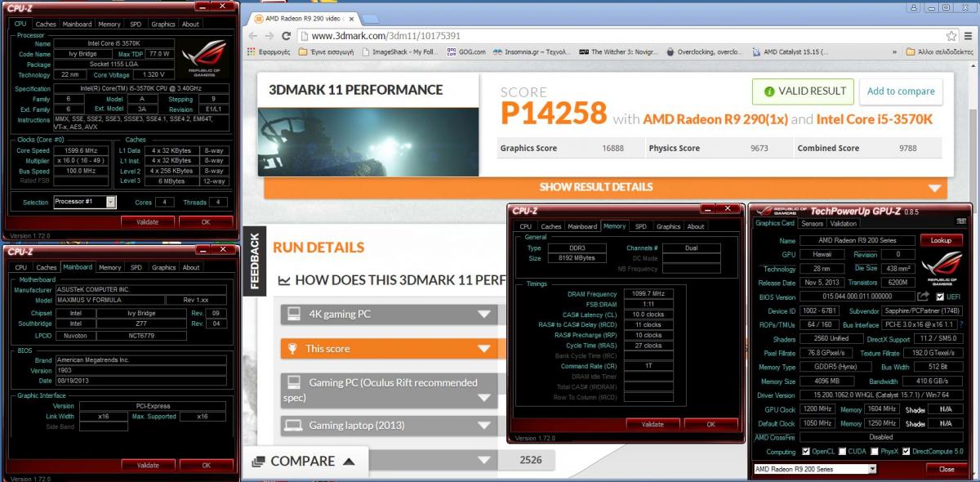Click the Bus Interface question mark
Screen dimensions: 980x482
point(960,324)
